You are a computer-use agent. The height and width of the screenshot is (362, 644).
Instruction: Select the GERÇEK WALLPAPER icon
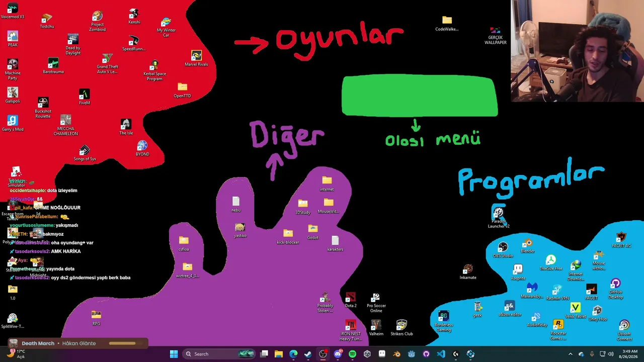click(496, 35)
